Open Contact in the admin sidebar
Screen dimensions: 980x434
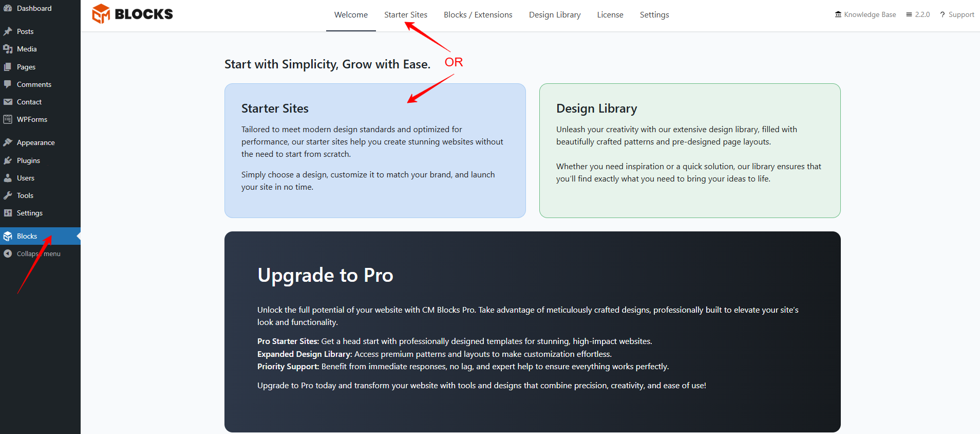40,102
